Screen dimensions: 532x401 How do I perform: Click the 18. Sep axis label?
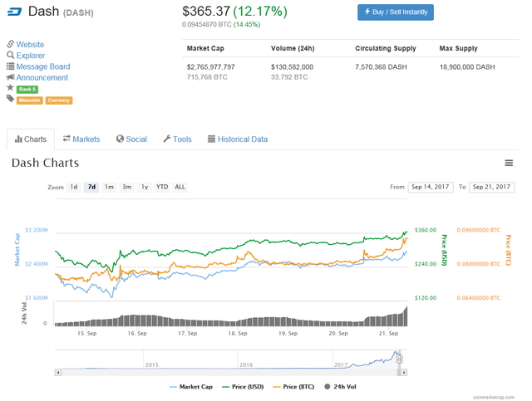coord(238,334)
